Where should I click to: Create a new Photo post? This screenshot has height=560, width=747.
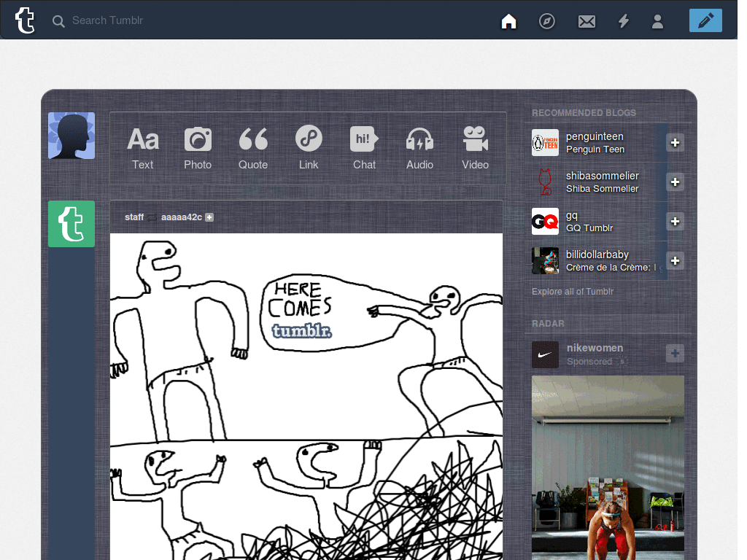[198, 148]
